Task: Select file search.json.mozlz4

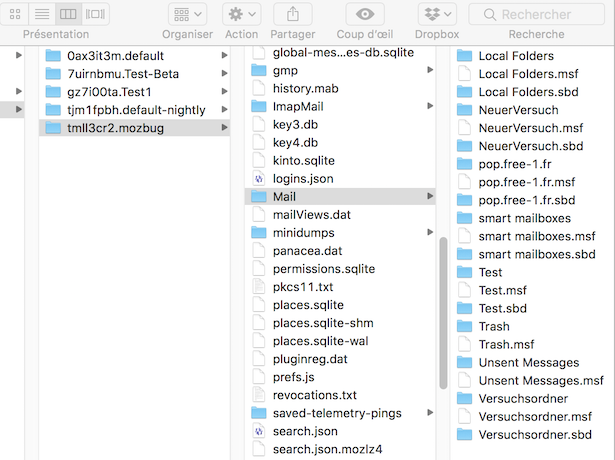Action: coord(328,449)
